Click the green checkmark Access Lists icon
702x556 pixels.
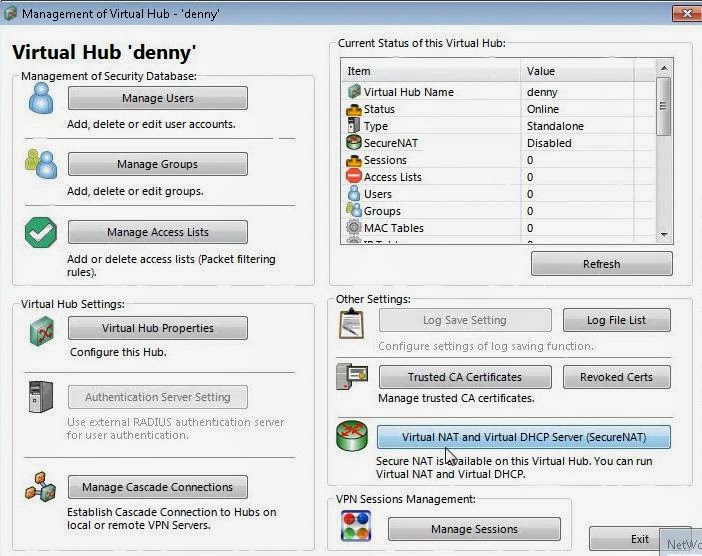(41, 232)
